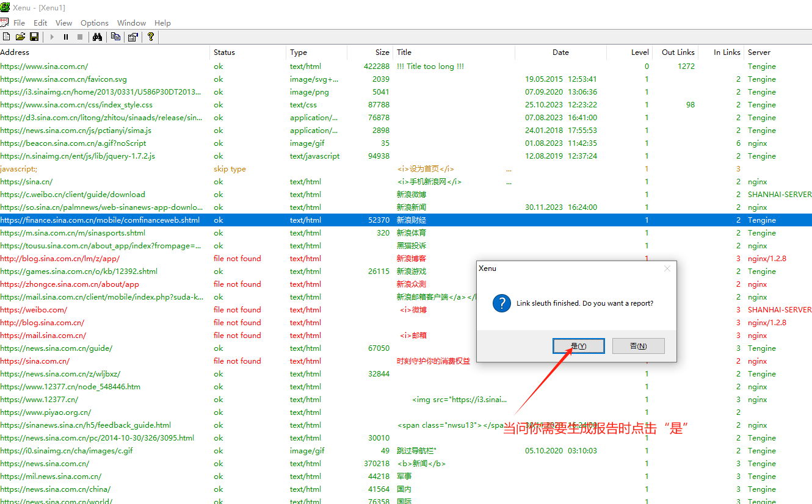
Task: Click the Find binoculars icon
Action: click(x=97, y=37)
